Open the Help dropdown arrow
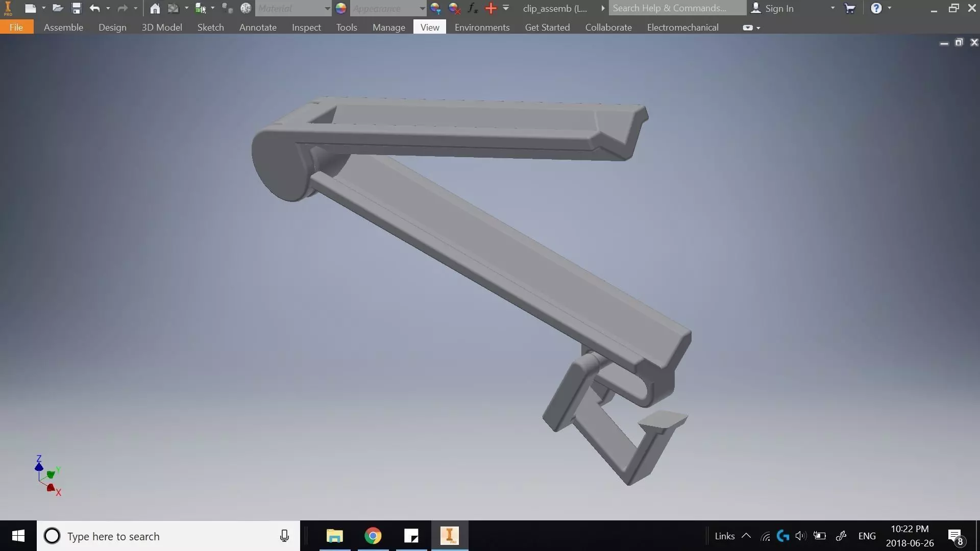The height and width of the screenshot is (551, 980). (890, 8)
